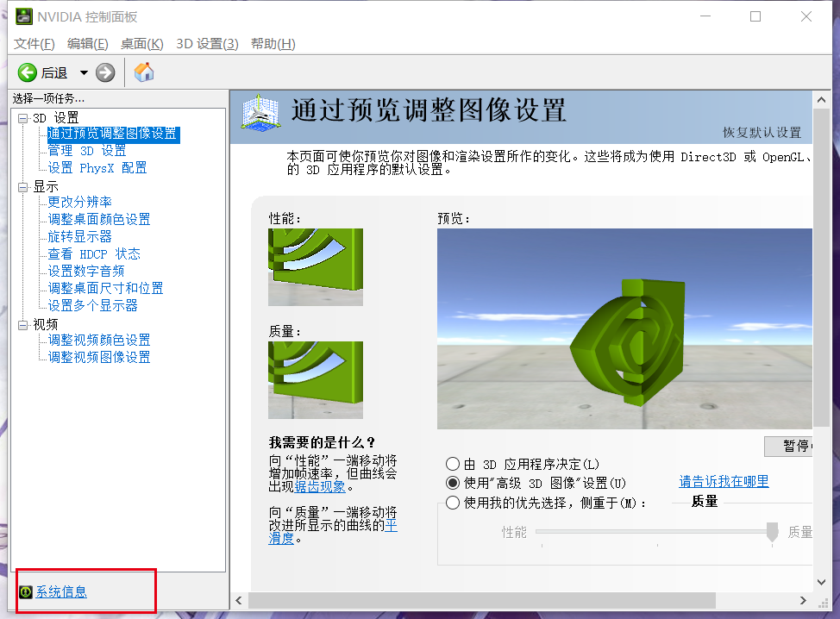Click the 性能/质量 slider handle

pos(772,532)
